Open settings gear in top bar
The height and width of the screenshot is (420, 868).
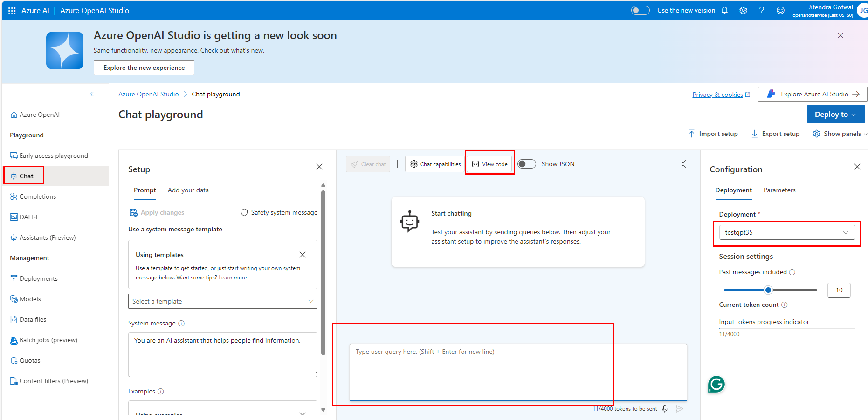(743, 10)
